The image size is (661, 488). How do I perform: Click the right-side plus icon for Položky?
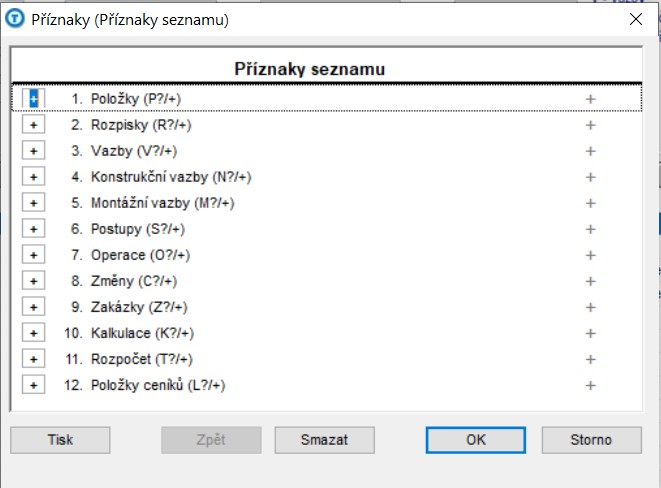point(590,99)
